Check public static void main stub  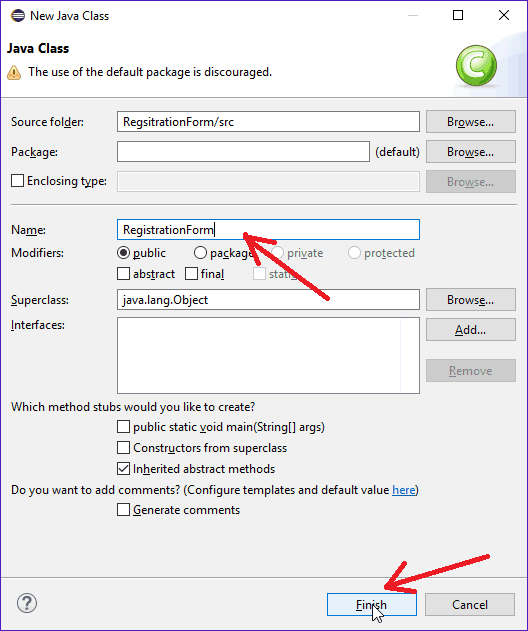click(x=124, y=427)
